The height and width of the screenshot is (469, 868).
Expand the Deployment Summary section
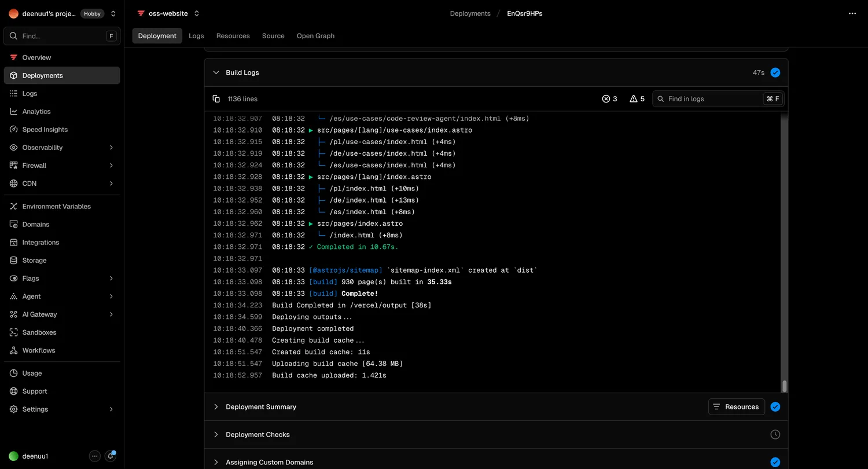pyautogui.click(x=216, y=406)
